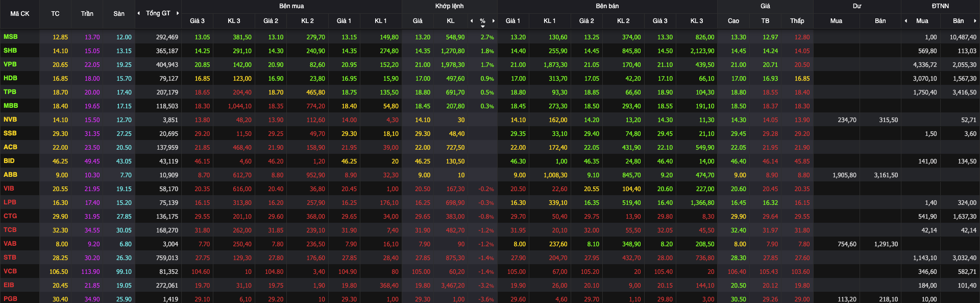Open HDB stock ticker
The width and height of the screenshot is (980, 303).
(10, 78)
